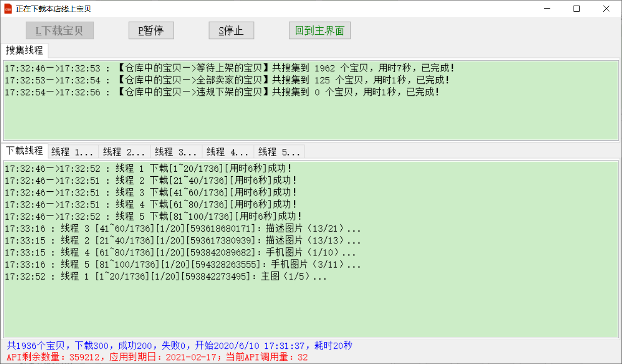Image resolution: width=622 pixels, height=364 pixels.
Task: Click the red app icon in title bar
Action: (x=8, y=9)
